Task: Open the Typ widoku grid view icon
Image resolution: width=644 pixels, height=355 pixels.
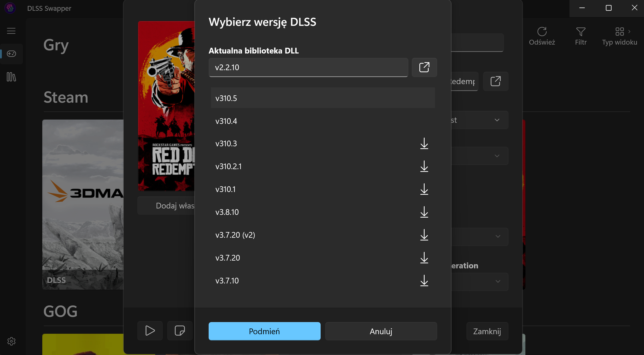Action: pos(620,32)
